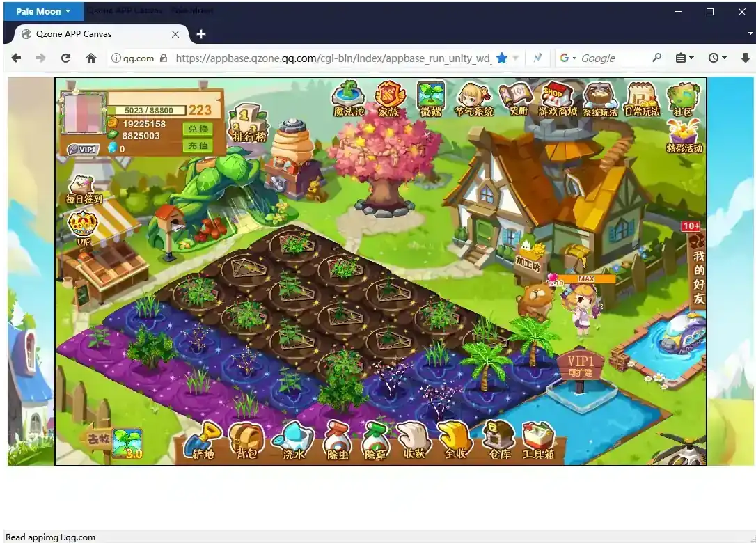Image resolution: width=756 pixels, height=543 pixels.
Task: Click the 兑换 exchange button
Action: click(x=198, y=129)
